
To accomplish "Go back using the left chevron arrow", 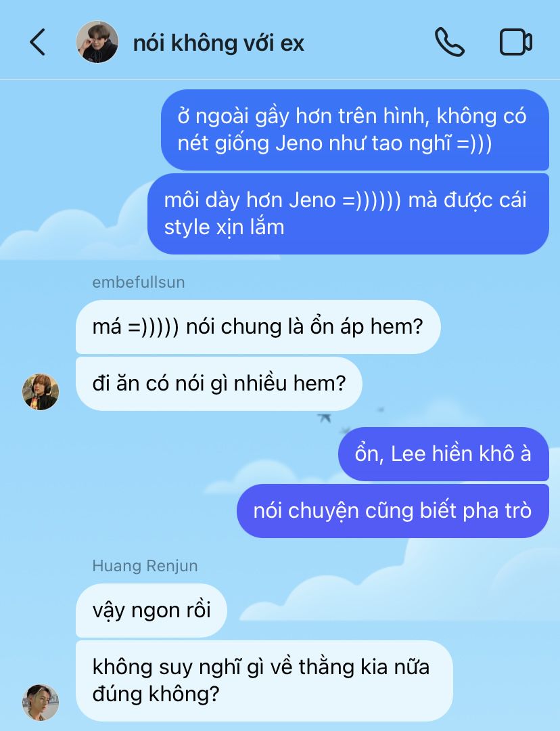I will [x=38, y=42].
